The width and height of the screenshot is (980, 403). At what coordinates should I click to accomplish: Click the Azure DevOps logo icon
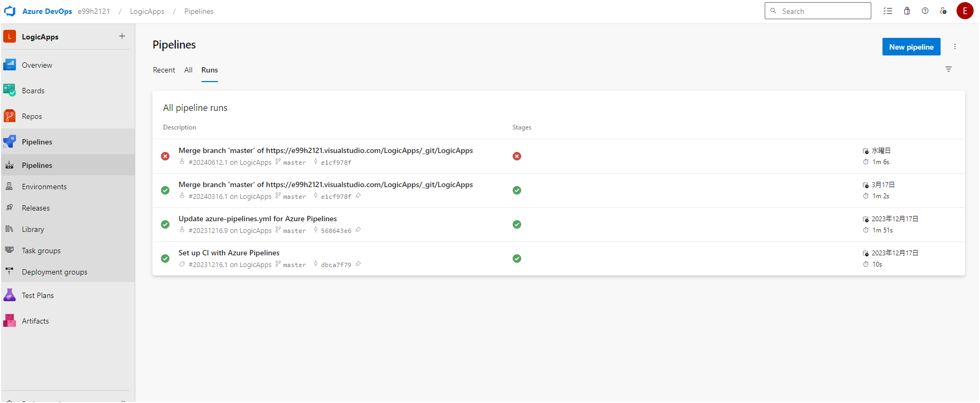pos(10,11)
